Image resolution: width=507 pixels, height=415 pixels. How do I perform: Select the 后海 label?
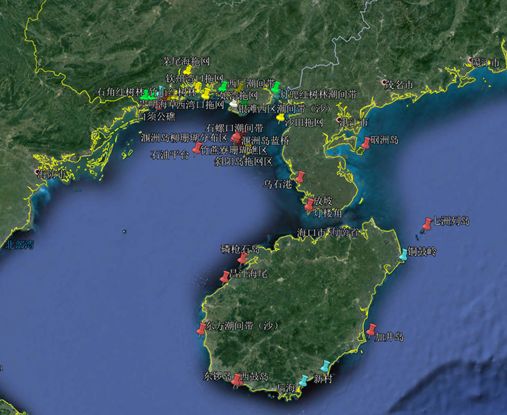[287, 388]
